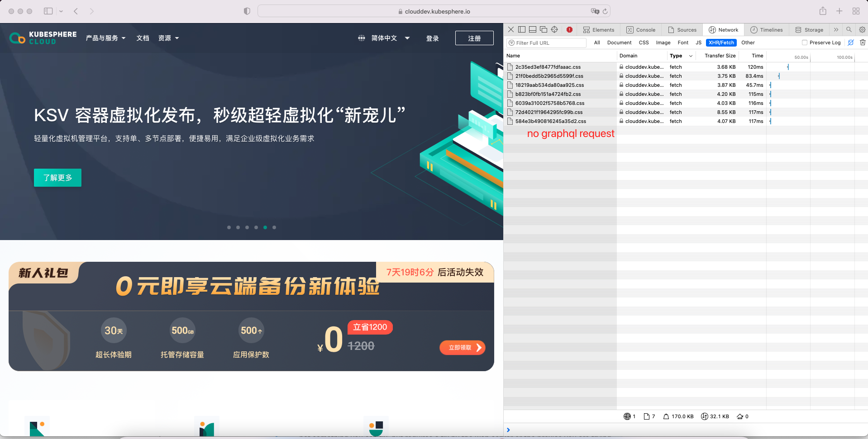Dock the inspector to the side

tap(521, 29)
